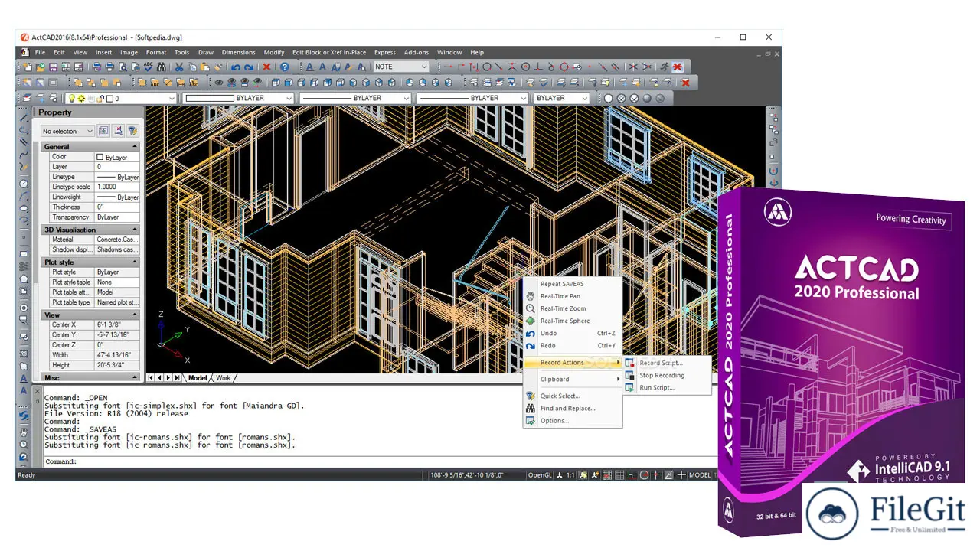Open the layer '0' dropdown

pos(122,98)
